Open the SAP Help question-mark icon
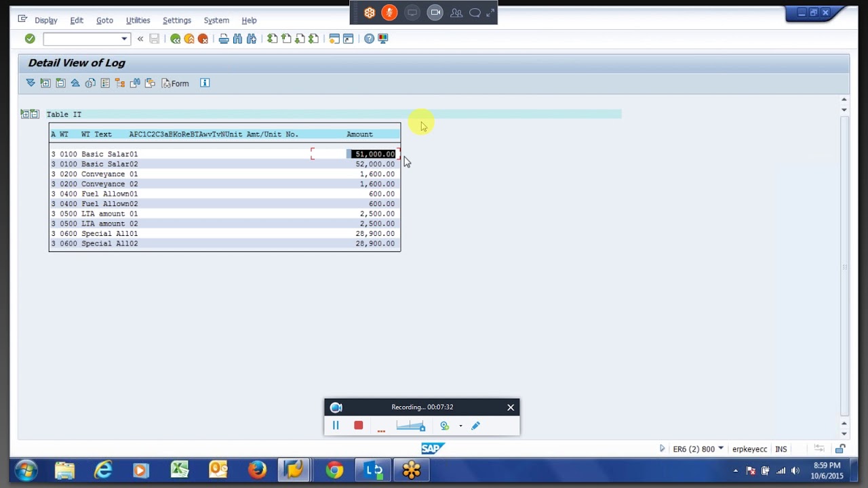 369,39
